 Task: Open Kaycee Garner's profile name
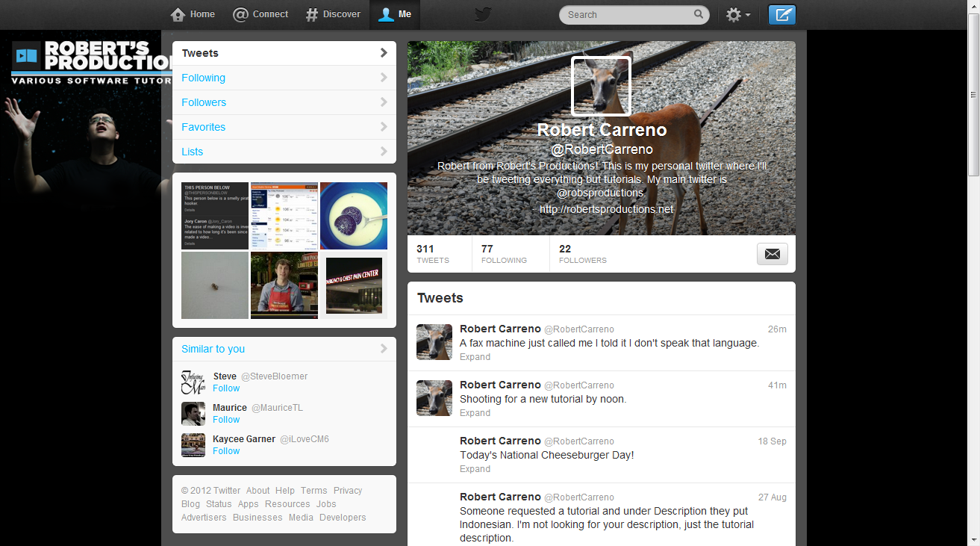[x=244, y=439]
